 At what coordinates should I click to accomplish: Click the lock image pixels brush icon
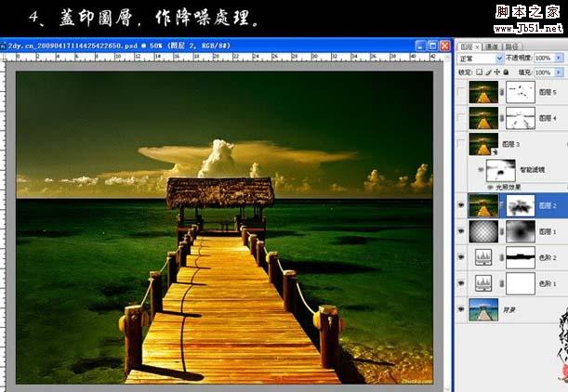[x=488, y=72]
